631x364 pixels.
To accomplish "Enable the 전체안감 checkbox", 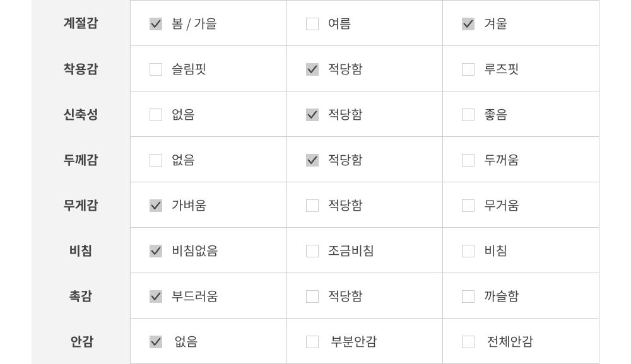I will click(468, 342).
